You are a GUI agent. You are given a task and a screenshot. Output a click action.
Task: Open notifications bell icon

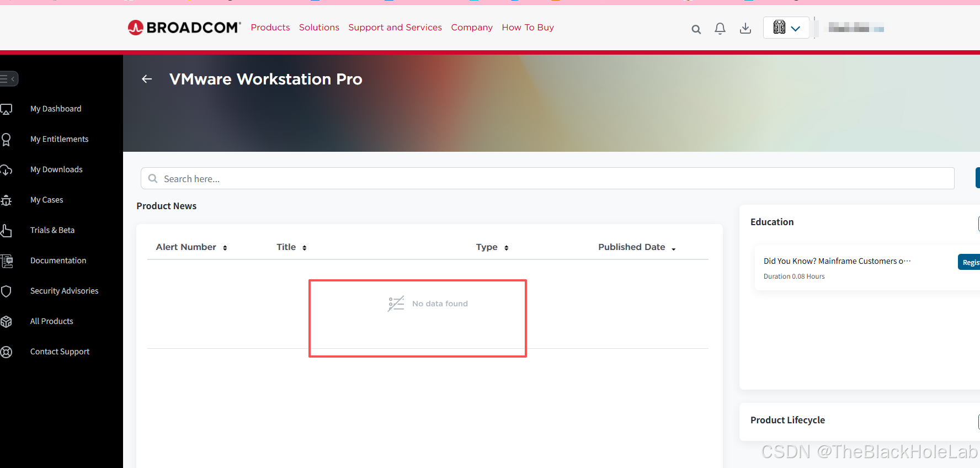click(x=720, y=28)
